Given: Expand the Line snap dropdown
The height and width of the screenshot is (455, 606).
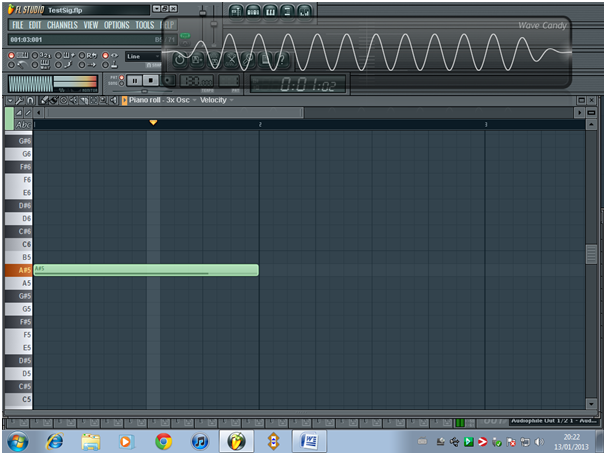Looking at the screenshot, I should point(142,57).
